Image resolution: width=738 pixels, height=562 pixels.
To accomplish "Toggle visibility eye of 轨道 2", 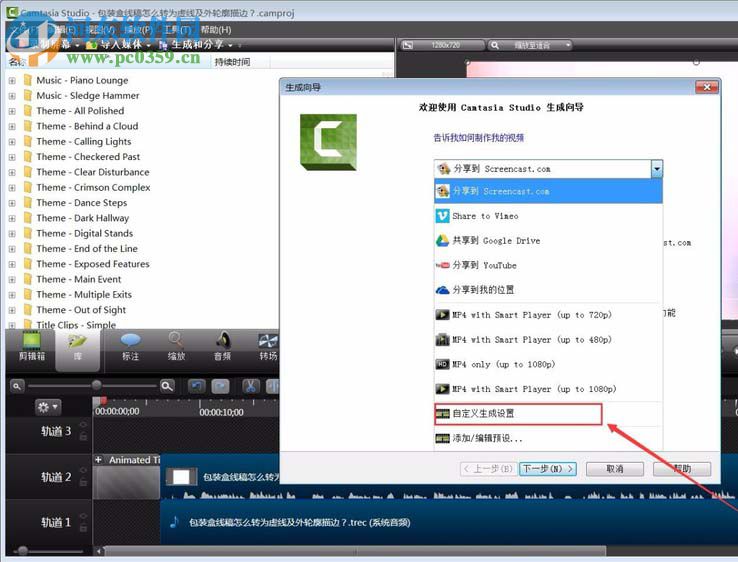I will coord(83,470).
